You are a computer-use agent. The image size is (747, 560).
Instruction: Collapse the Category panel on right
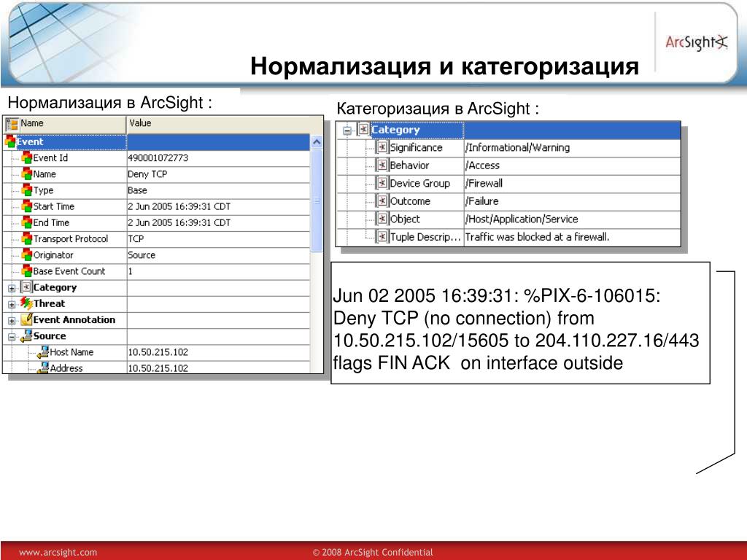pyautogui.click(x=347, y=131)
